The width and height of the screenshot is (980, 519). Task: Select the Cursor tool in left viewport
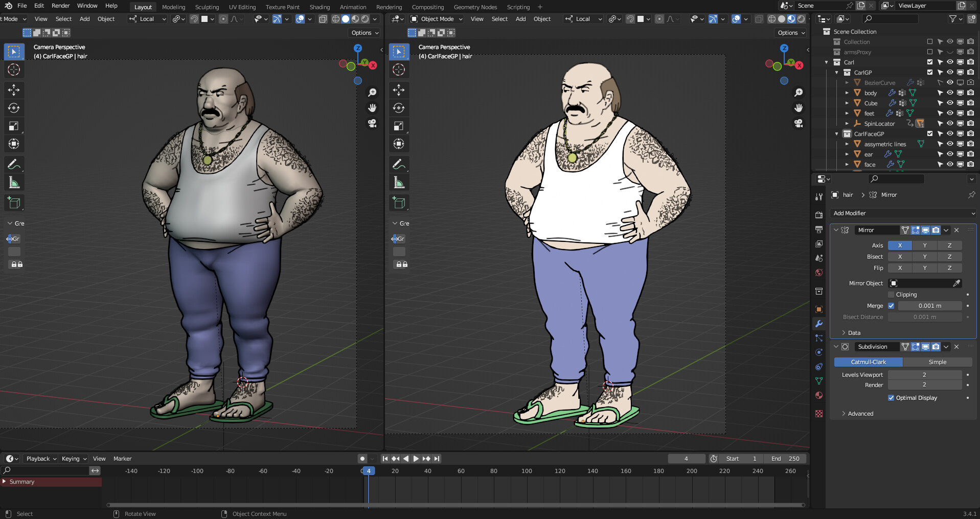14,70
